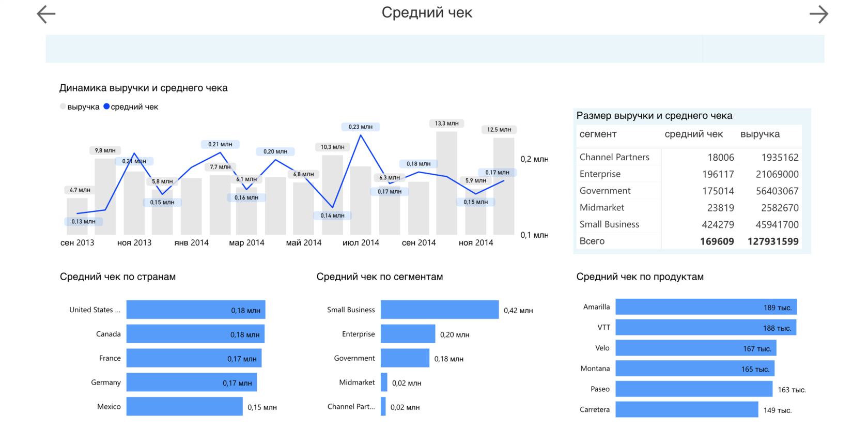868x444 pixels.
Task: Click the gray выручка legend marker
Action: (x=63, y=106)
